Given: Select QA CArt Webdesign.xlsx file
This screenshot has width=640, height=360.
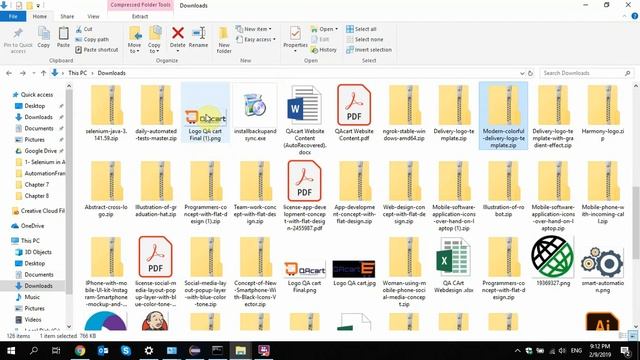Looking at the screenshot, I should pyautogui.click(x=453, y=265).
